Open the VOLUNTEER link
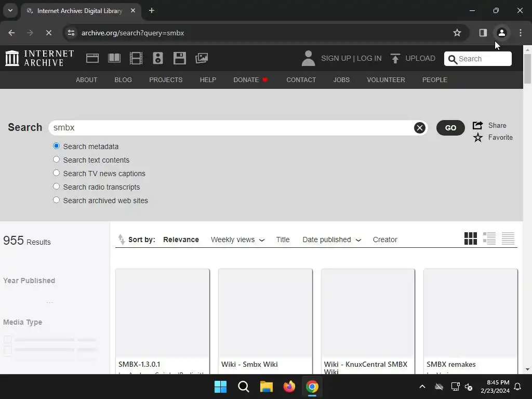Viewport: 532px width, 399px height. (x=386, y=79)
